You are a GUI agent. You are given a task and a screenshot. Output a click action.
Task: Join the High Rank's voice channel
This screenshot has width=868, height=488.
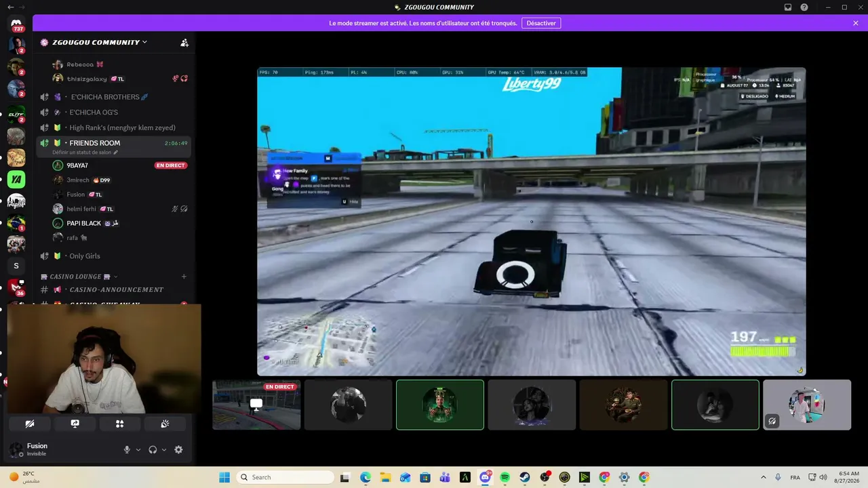[114, 127]
